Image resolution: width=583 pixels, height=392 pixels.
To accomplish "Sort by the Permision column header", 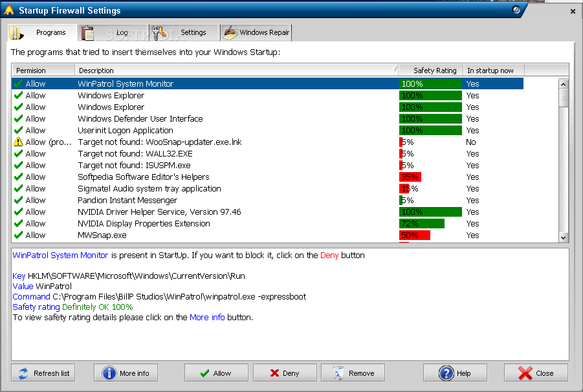I will 43,71.
